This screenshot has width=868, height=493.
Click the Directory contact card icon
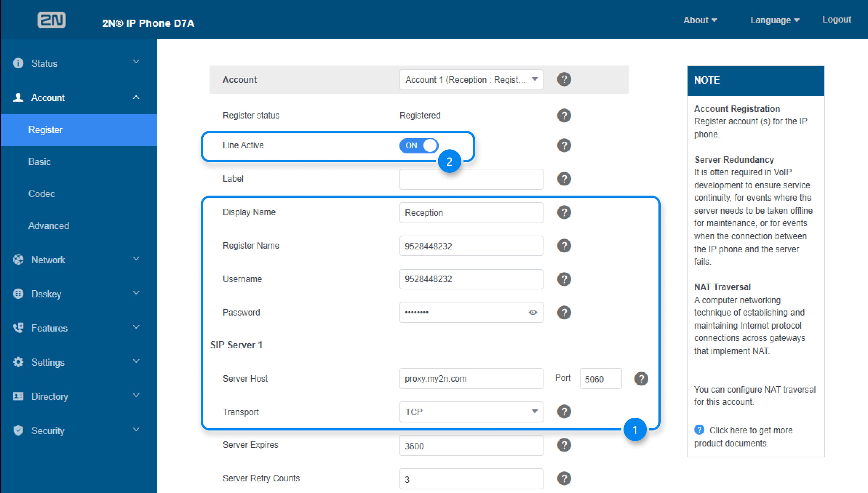click(x=18, y=396)
